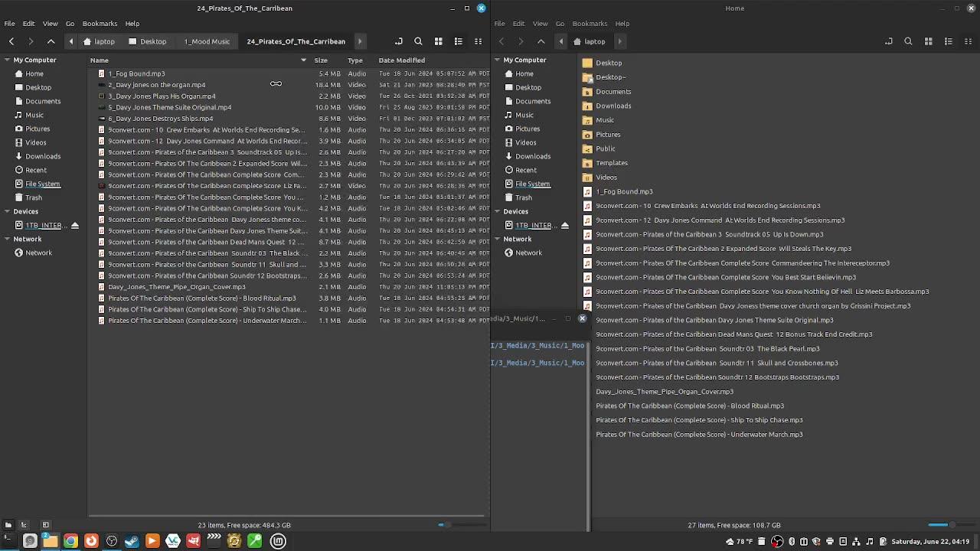Launch Google Chrome from the taskbar
980x551 pixels.
[70, 541]
